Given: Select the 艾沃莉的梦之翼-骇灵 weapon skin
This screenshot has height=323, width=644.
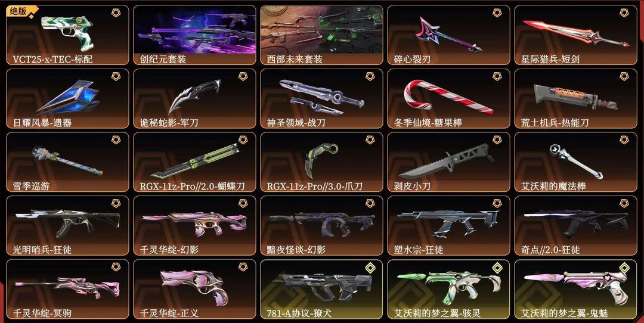Looking at the screenshot, I should [x=448, y=290].
